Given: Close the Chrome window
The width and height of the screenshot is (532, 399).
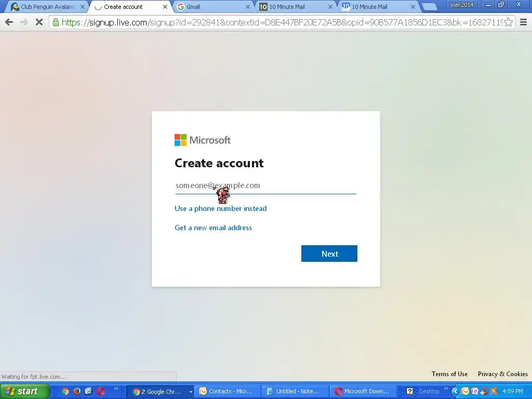Looking at the screenshot, I should (x=519, y=5).
